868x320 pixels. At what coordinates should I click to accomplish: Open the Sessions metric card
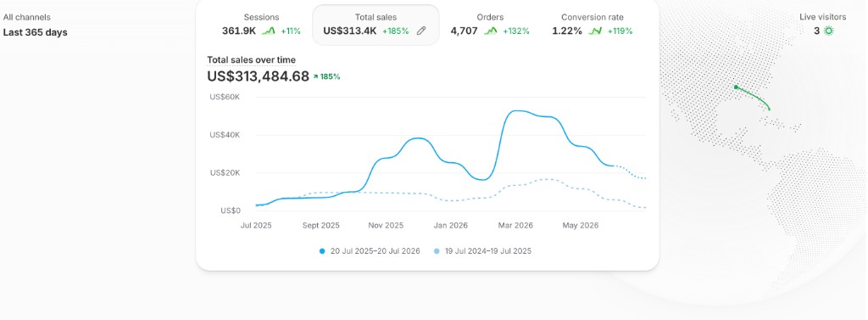click(x=261, y=25)
